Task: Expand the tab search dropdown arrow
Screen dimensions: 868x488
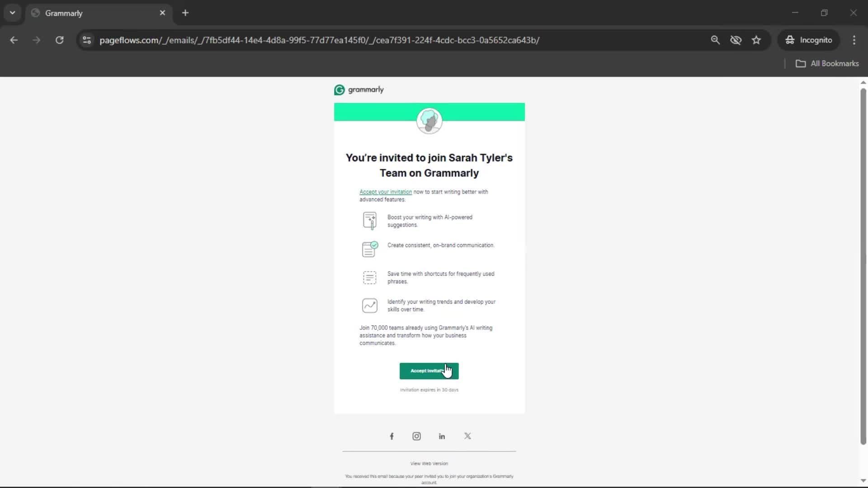Action: click(12, 13)
